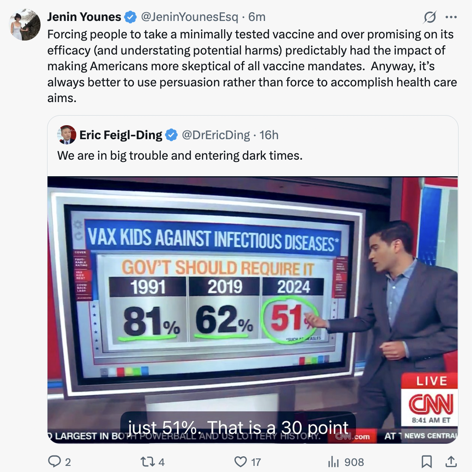Open quoted post text about dark times

pyautogui.click(x=180, y=155)
